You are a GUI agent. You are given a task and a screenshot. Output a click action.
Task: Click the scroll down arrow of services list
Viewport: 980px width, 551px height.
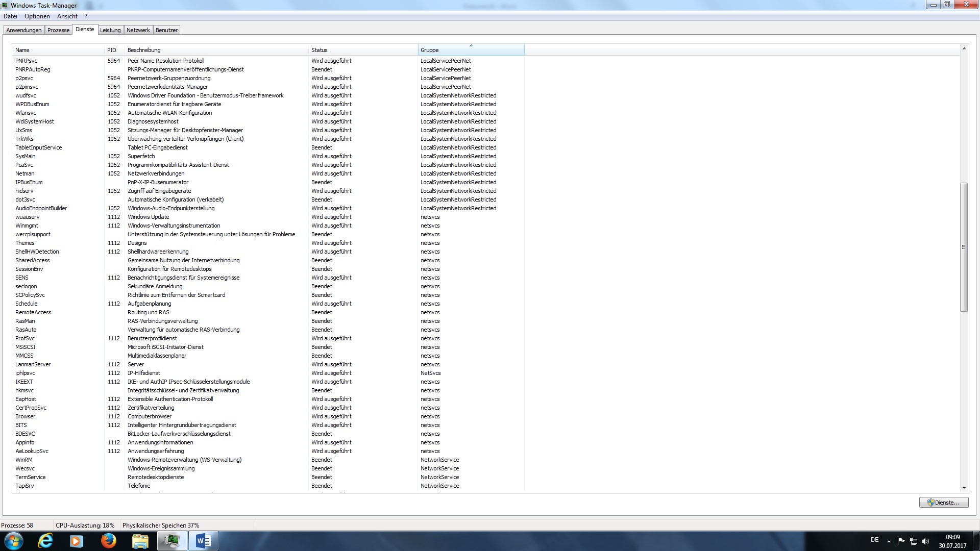(964, 488)
